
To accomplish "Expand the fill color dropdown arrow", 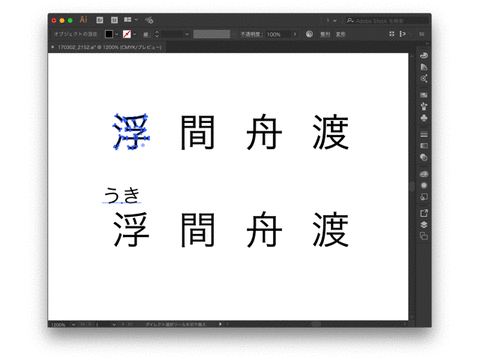I will 116,34.
